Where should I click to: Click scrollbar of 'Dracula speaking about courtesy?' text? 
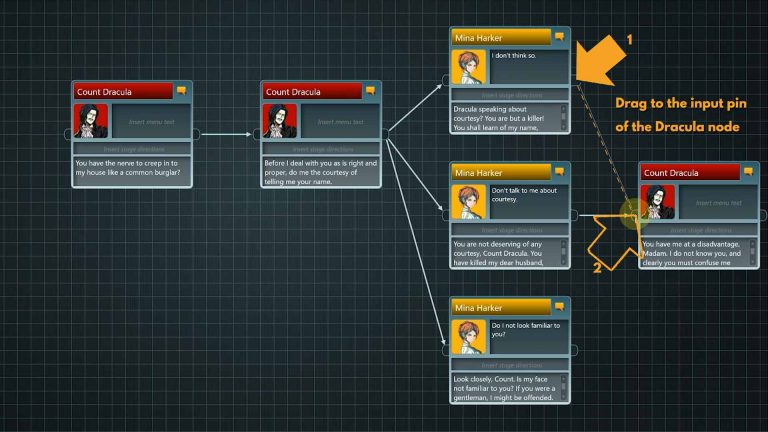[x=564, y=118]
